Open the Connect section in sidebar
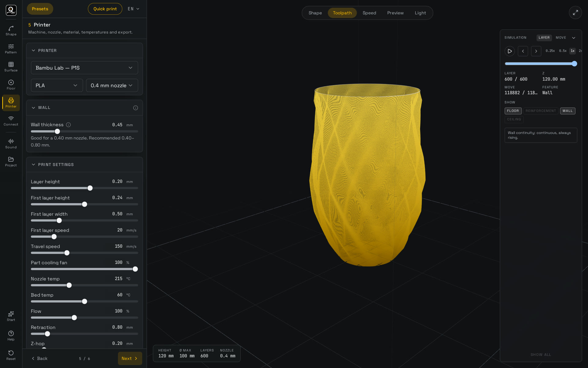 click(x=11, y=121)
